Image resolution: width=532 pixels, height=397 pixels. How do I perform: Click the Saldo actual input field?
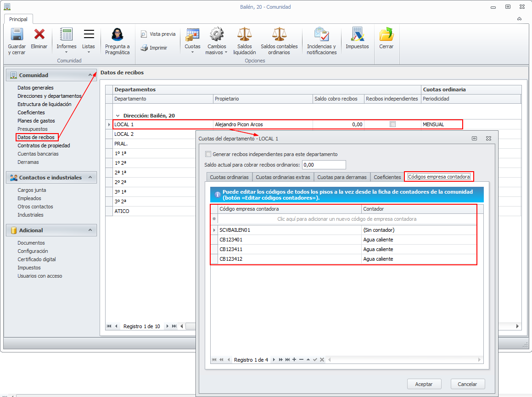pyautogui.click(x=324, y=165)
